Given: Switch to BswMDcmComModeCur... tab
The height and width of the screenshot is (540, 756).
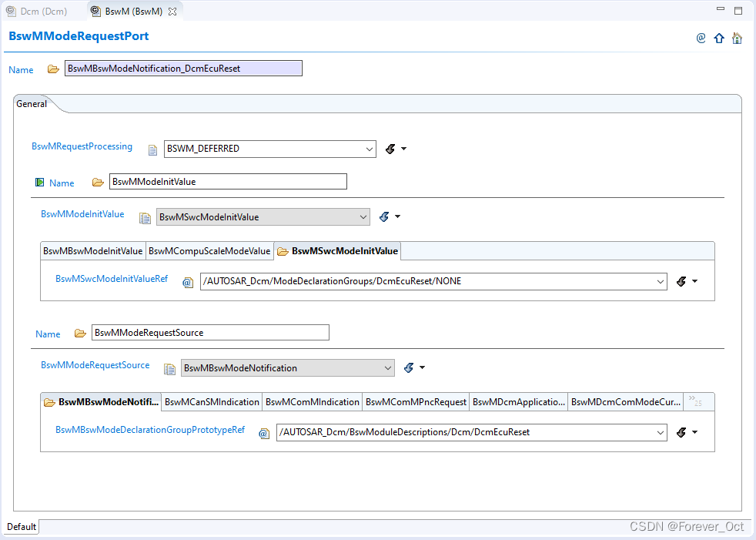Looking at the screenshot, I should point(626,402).
